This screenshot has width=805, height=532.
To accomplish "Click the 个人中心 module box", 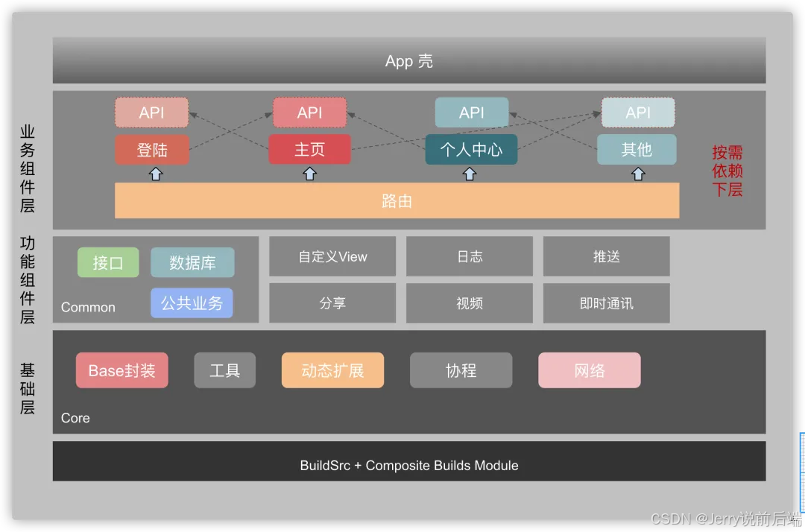I will click(471, 149).
